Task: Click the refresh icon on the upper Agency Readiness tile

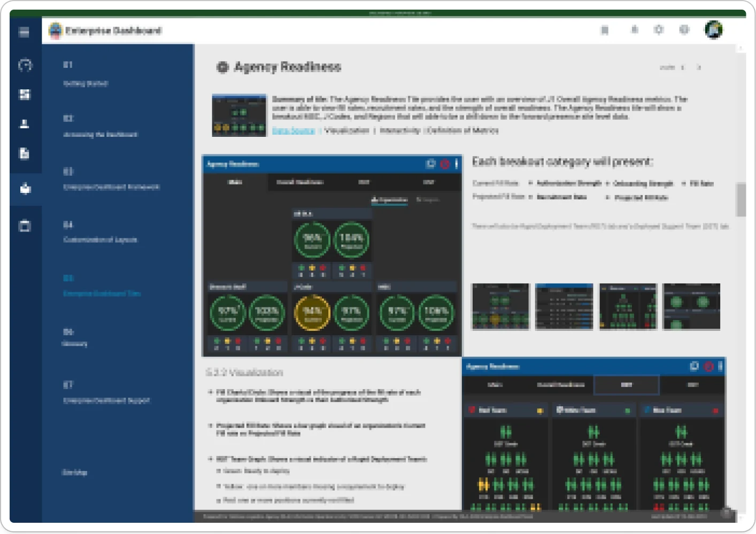Action: tap(431, 164)
